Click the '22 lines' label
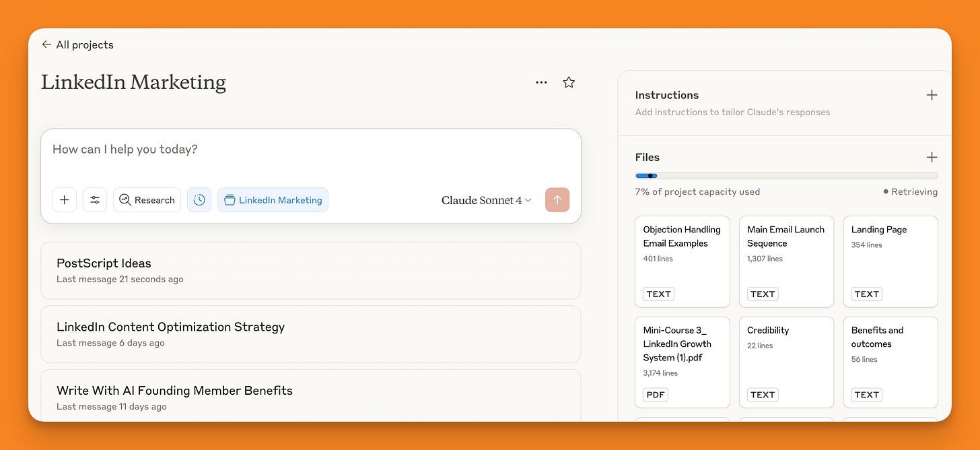This screenshot has width=980, height=450. point(761,346)
